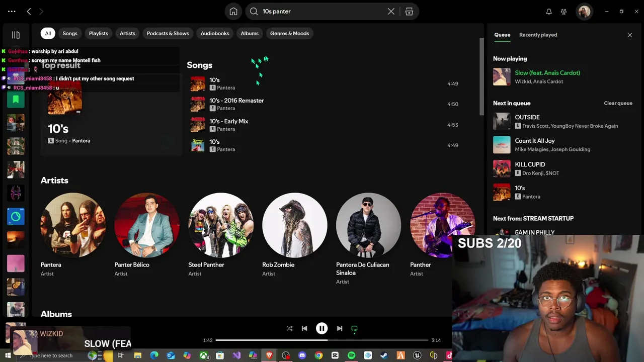
Task: Toggle shuffle playback
Action: point(289,328)
